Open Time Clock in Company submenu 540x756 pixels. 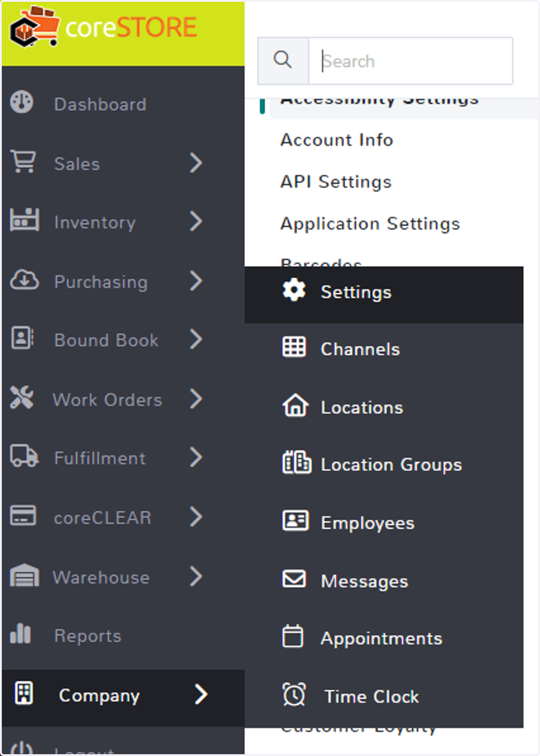tap(372, 697)
